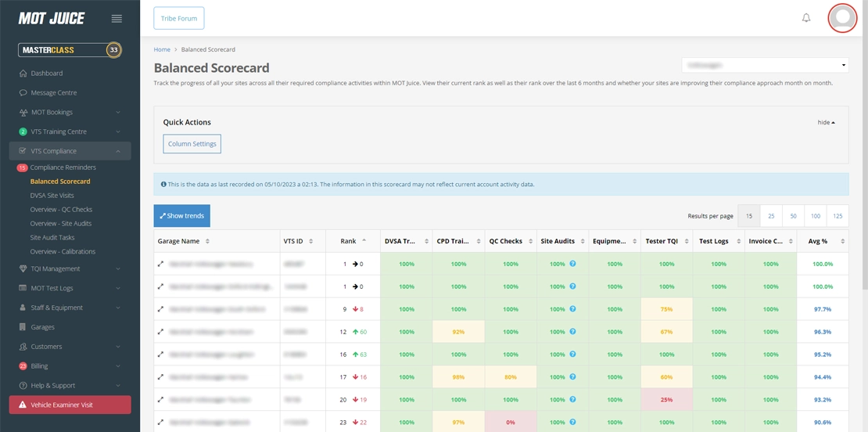Click the Help & Support question icon
868x432 pixels.
click(x=23, y=386)
